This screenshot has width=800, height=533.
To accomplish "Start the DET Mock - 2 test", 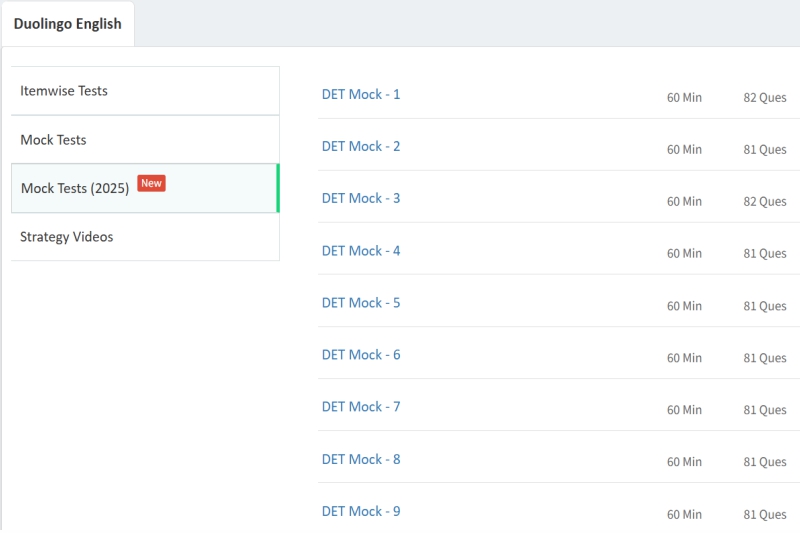I will click(361, 147).
